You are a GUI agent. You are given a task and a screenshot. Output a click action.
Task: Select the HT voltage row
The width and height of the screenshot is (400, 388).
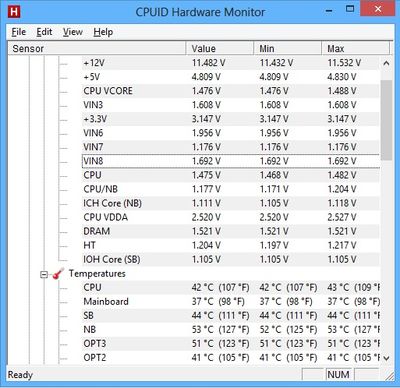[x=231, y=245]
